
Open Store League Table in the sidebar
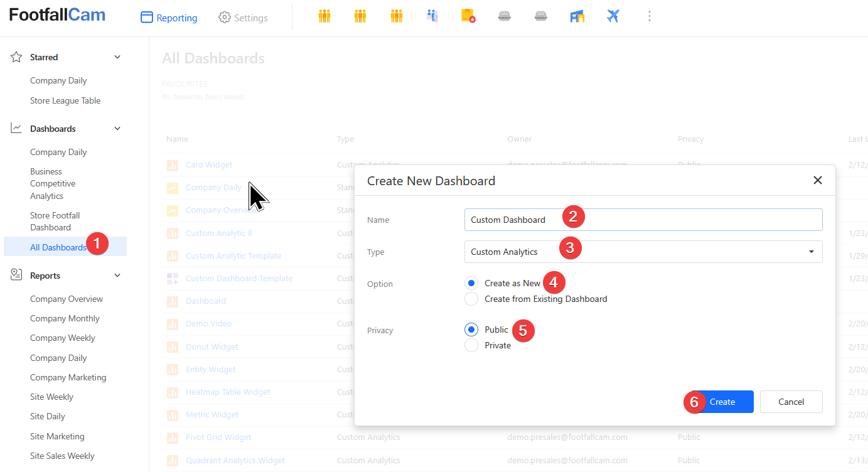[x=65, y=100]
